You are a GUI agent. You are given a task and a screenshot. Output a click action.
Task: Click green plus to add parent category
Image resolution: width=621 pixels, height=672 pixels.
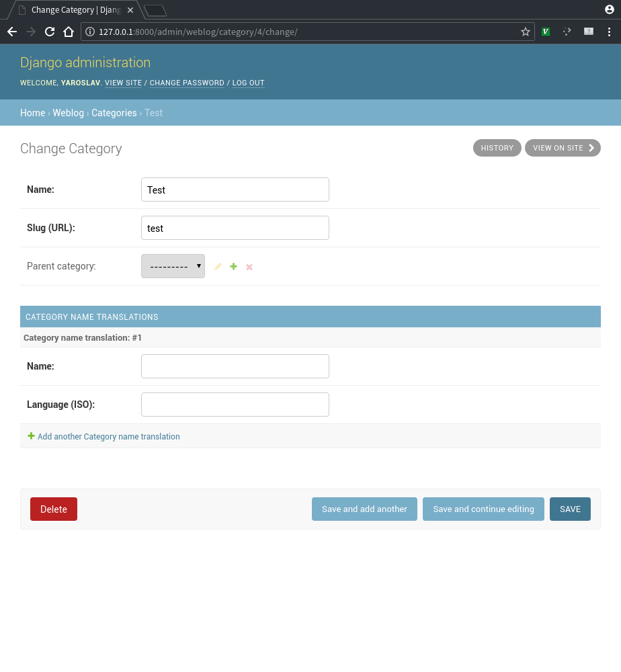click(x=234, y=267)
